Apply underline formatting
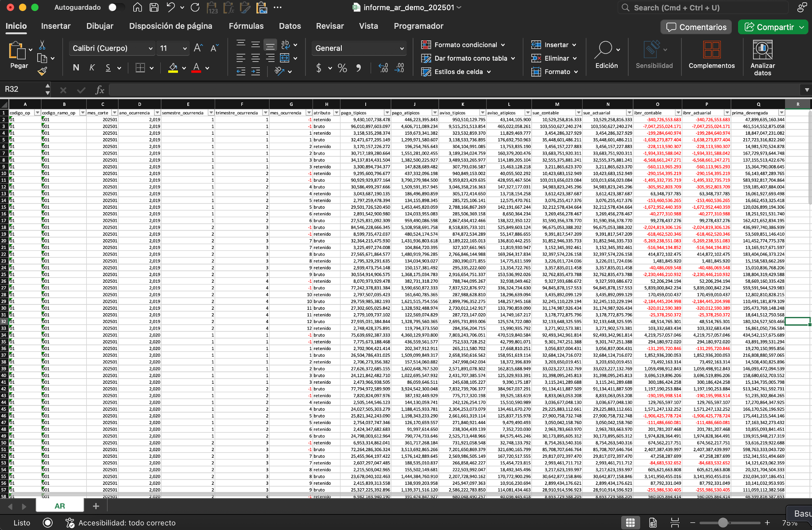 point(108,68)
